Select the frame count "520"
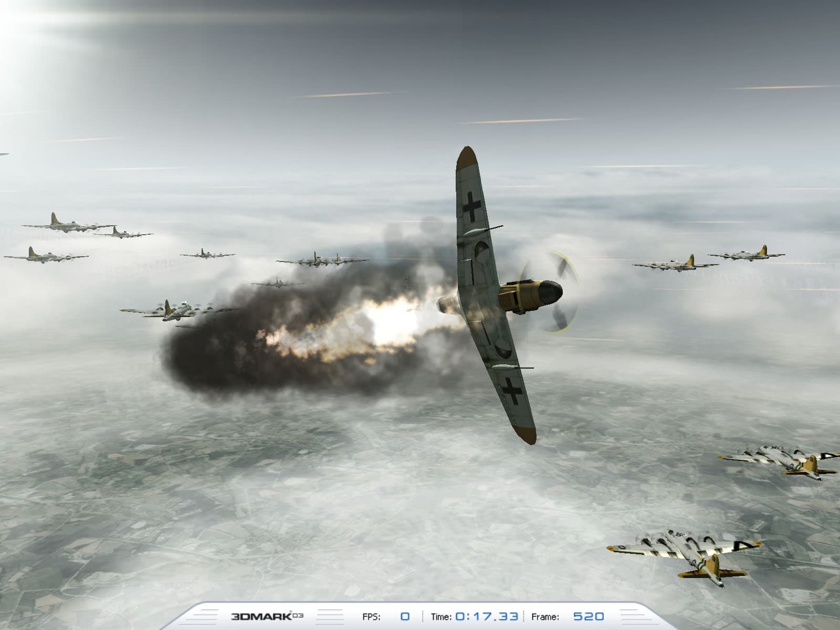Viewport: 840px width, 630px height. (589, 616)
